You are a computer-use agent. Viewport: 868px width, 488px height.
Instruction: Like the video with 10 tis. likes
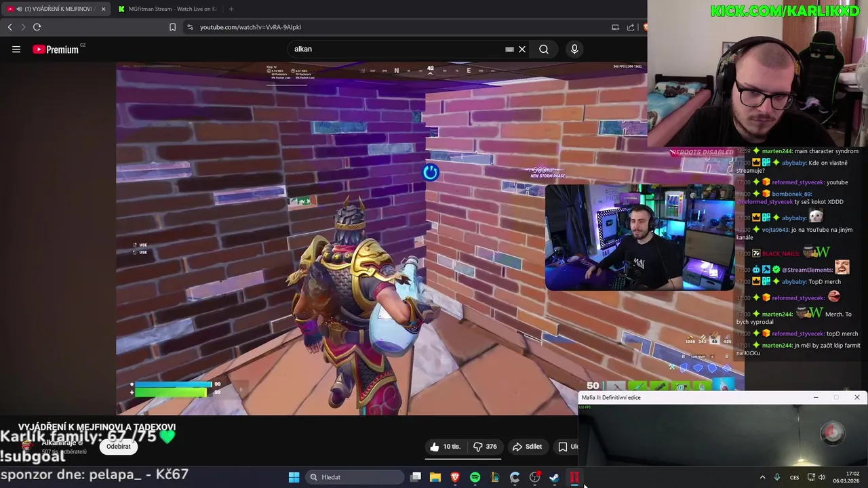click(446, 447)
